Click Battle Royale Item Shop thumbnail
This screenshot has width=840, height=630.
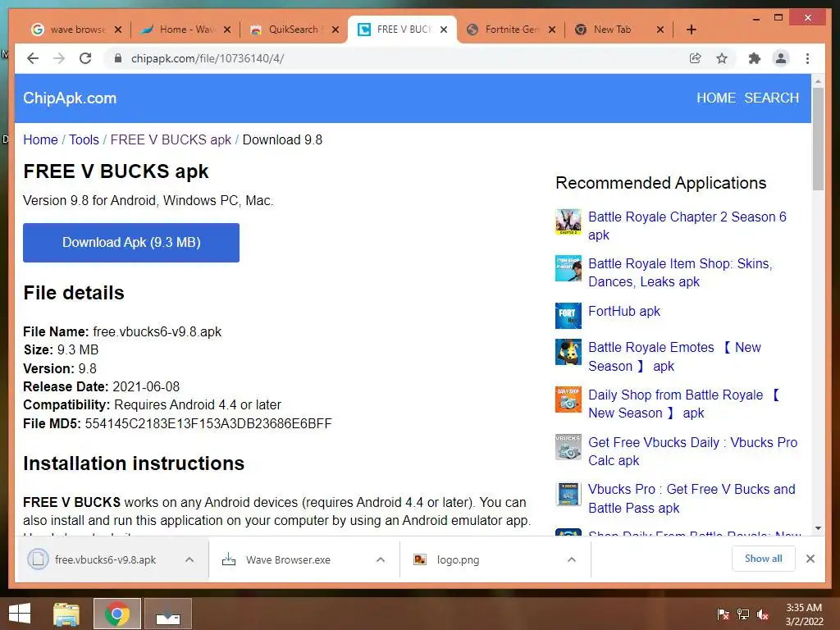point(568,268)
